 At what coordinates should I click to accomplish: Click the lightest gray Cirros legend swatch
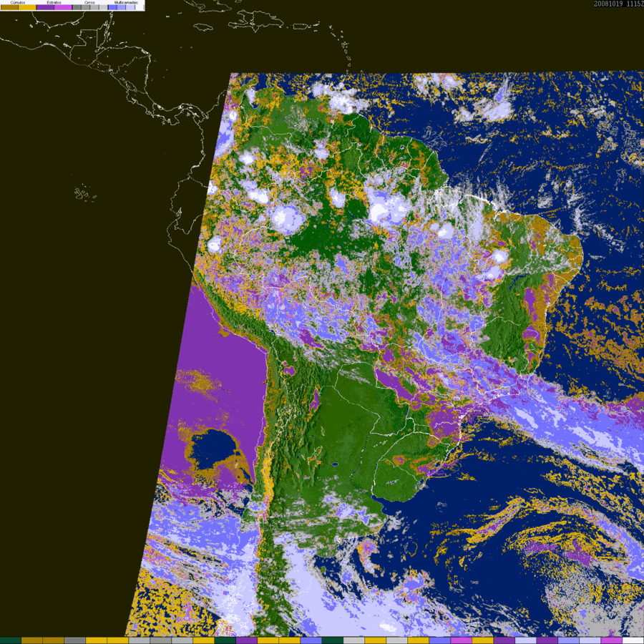point(103,7)
